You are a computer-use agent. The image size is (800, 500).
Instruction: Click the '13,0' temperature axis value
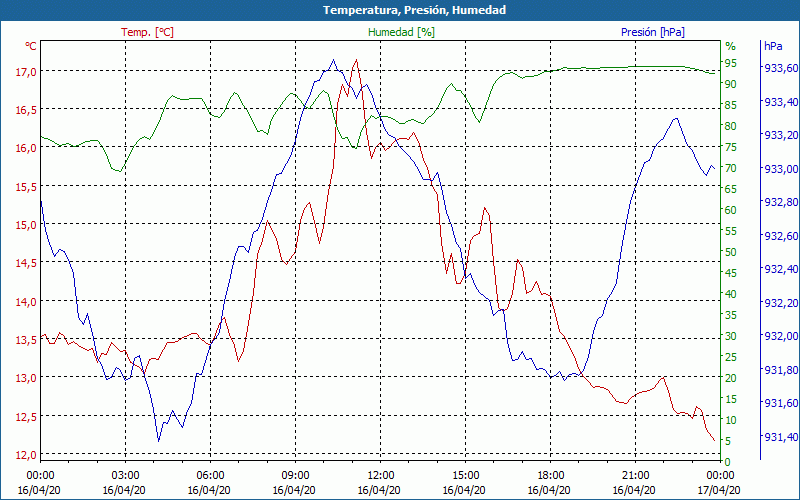click(26, 379)
